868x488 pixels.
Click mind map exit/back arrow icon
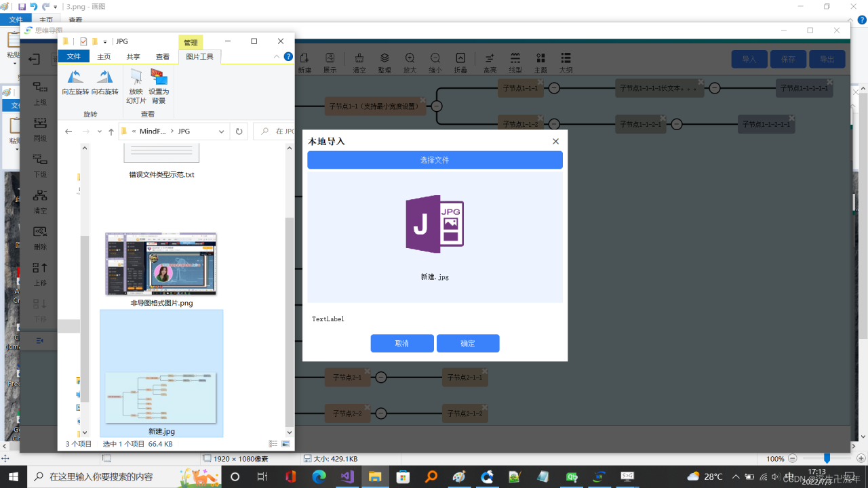(34, 60)
